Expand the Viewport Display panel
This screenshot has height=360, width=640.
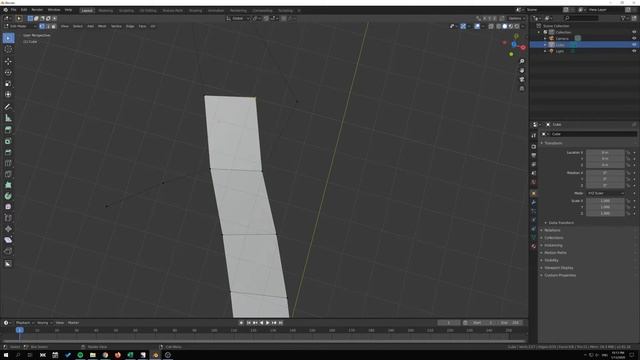coord(558,268)
